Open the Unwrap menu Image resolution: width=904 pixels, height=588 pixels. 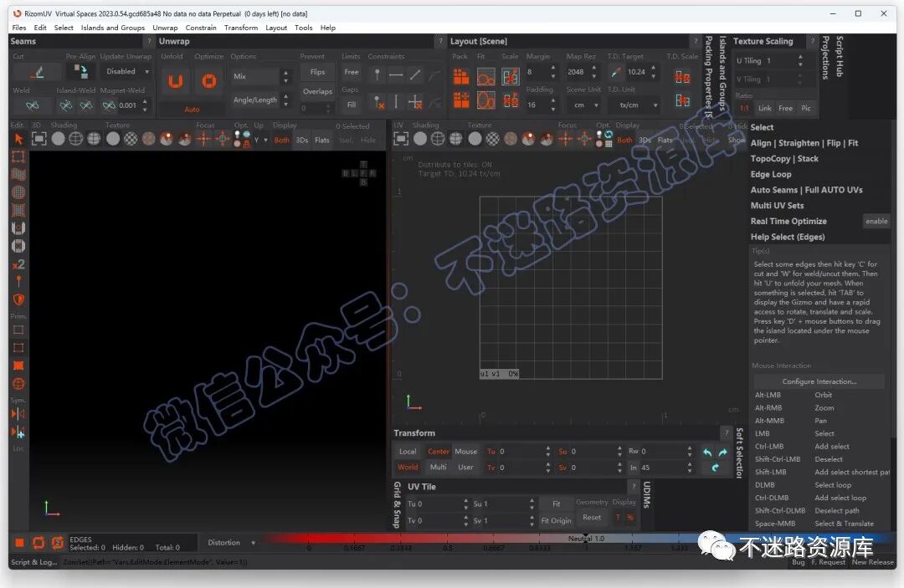click(165, 28)
